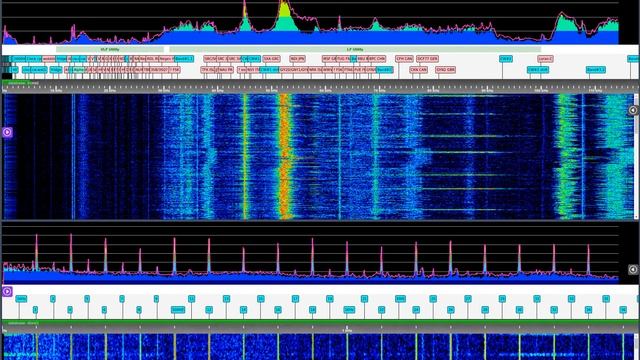Tune to the MSF GBR station label
The height and width of the screenshot is (360, 640).
(329, 59)
